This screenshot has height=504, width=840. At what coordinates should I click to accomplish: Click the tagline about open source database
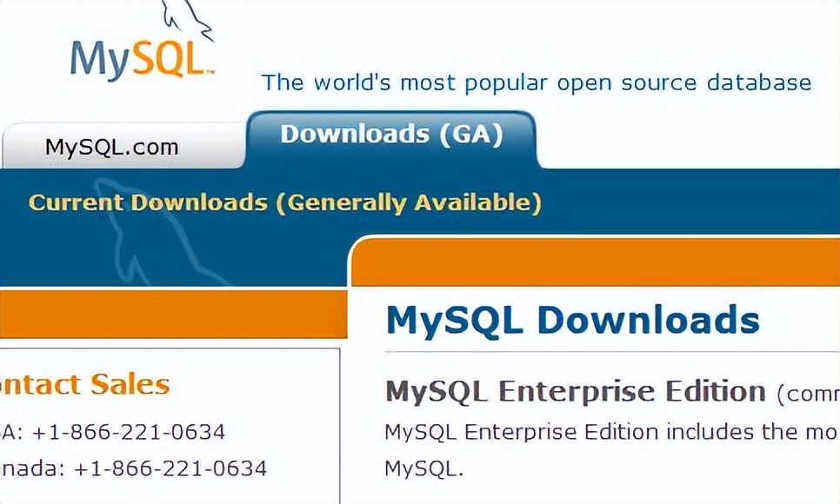537,82
